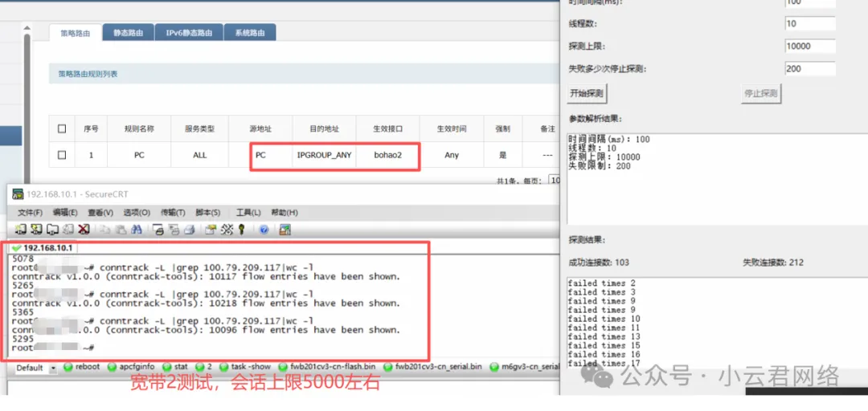Open the 文件(F) menu in SecureCRT
This screenshot has height=411, width=868.
coord(30,212)
